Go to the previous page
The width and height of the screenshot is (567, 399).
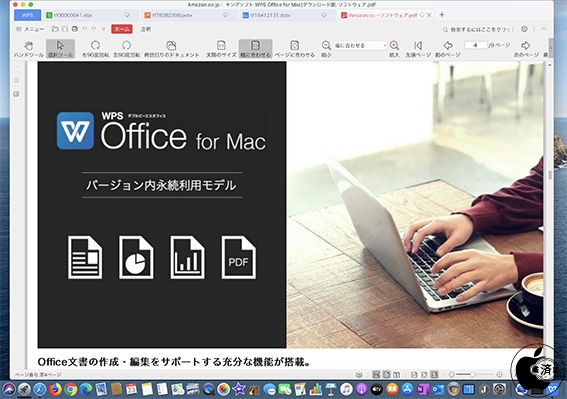(448, 49)
